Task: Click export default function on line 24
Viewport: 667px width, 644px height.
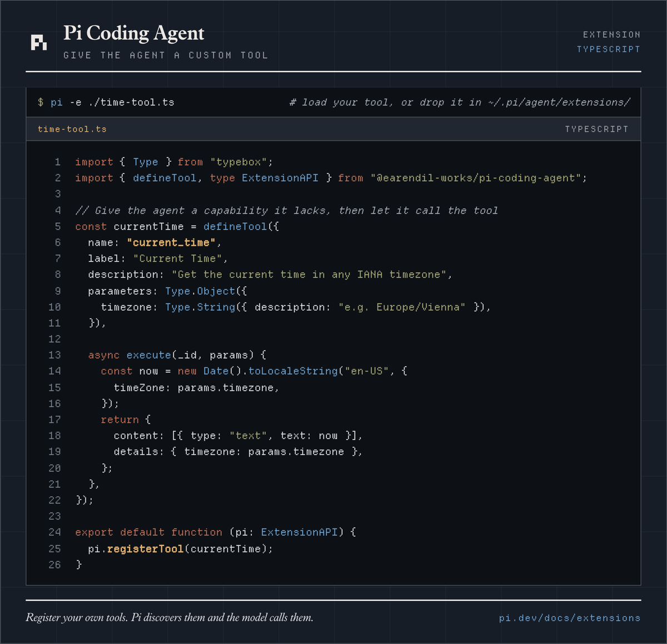Action: [149, 532]
